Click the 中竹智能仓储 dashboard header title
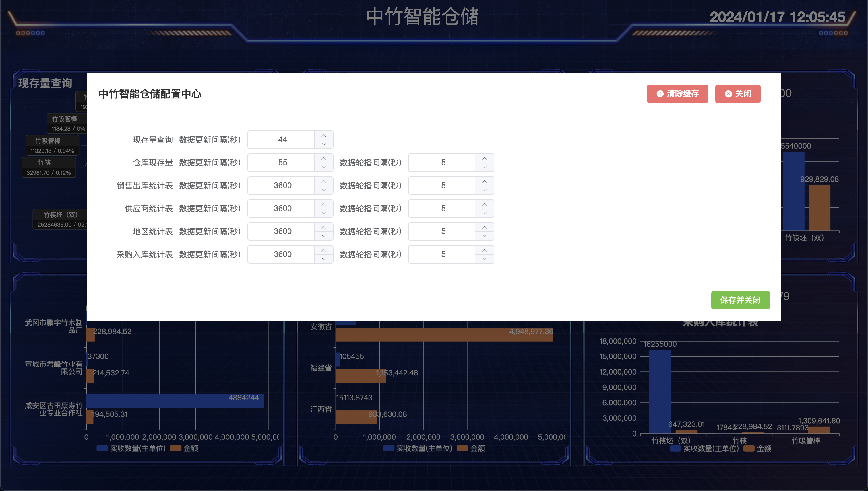The image size is (868, 491). (423, 17)
